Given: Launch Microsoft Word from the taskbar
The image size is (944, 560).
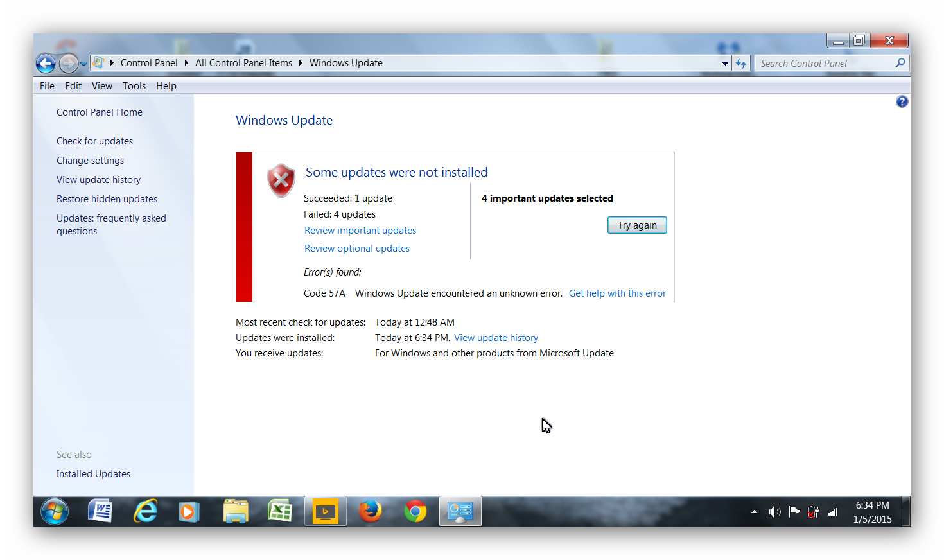Looking at the screenshot, I should pos(100,511).
